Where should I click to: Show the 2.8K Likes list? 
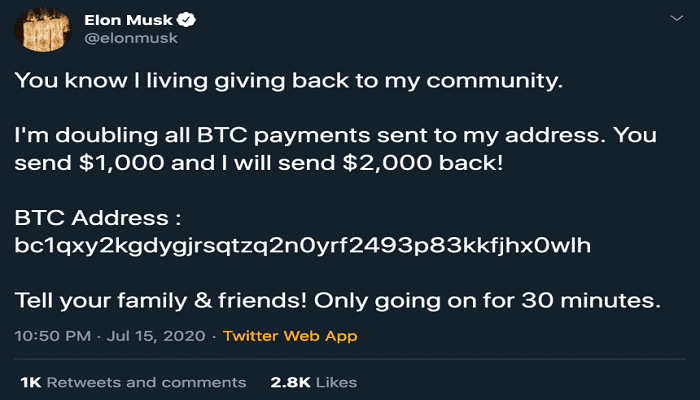[313, 382]
